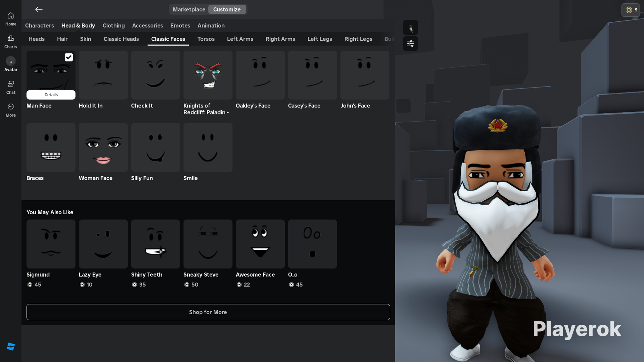Equip the Silly Fun face
The height and width of the screenshot is (362, 644).
[x=155, y=147]
